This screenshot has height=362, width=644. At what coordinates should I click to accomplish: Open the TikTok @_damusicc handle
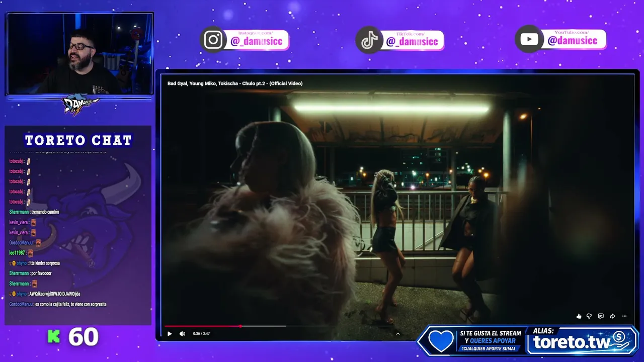(412, 41)
